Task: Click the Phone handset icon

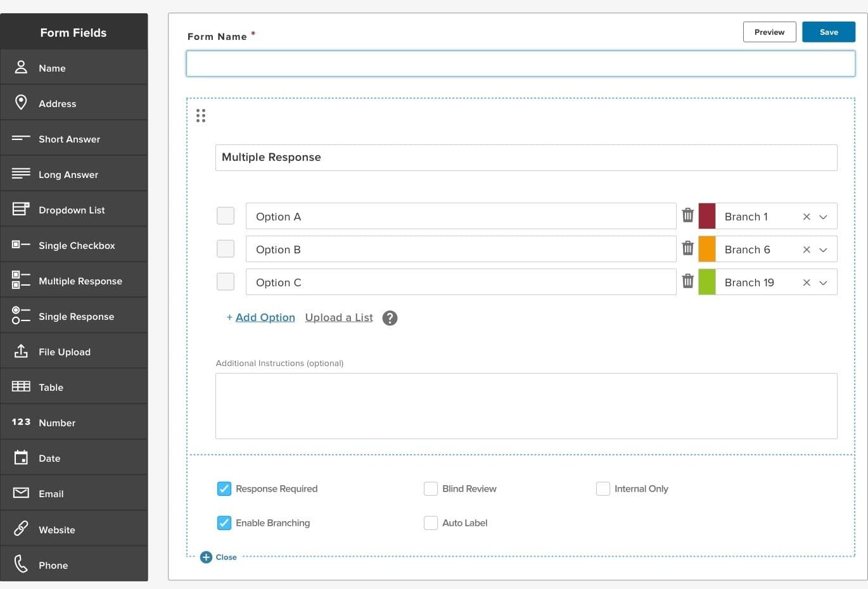Action: [21, 564]
